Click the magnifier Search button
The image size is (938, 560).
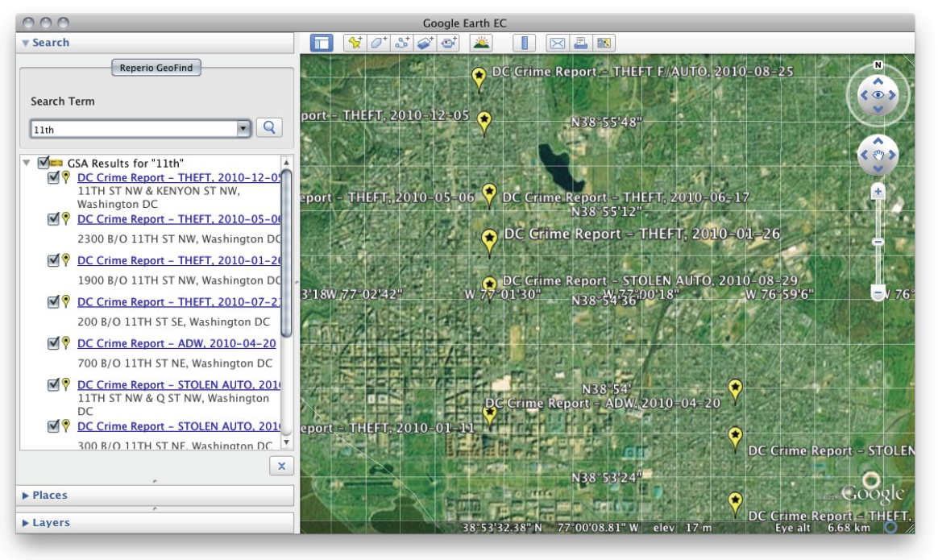(x=269, y=127)
